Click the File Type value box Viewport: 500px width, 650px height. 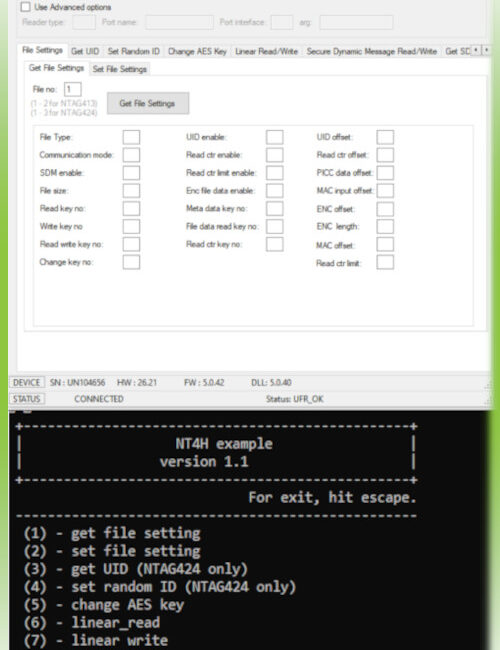[x=131, y=137]
